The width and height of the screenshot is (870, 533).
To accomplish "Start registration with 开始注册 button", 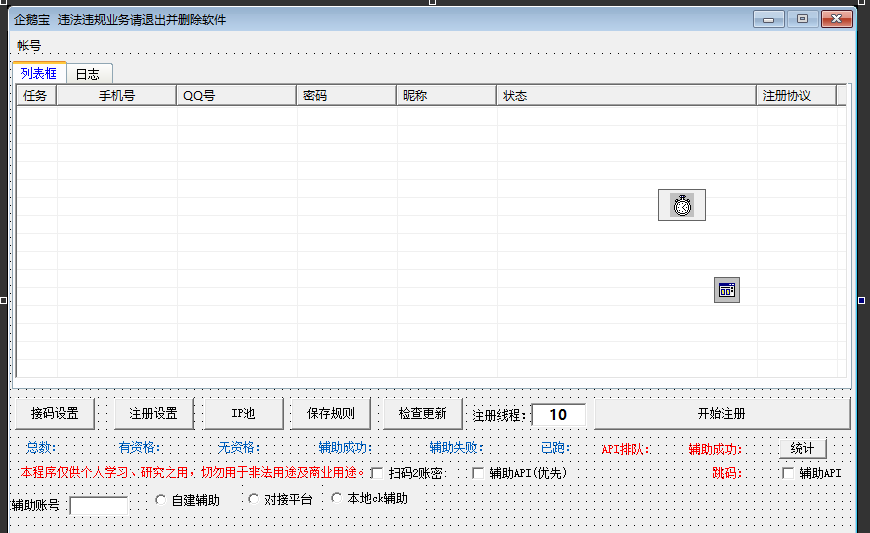I will [721, 414].
